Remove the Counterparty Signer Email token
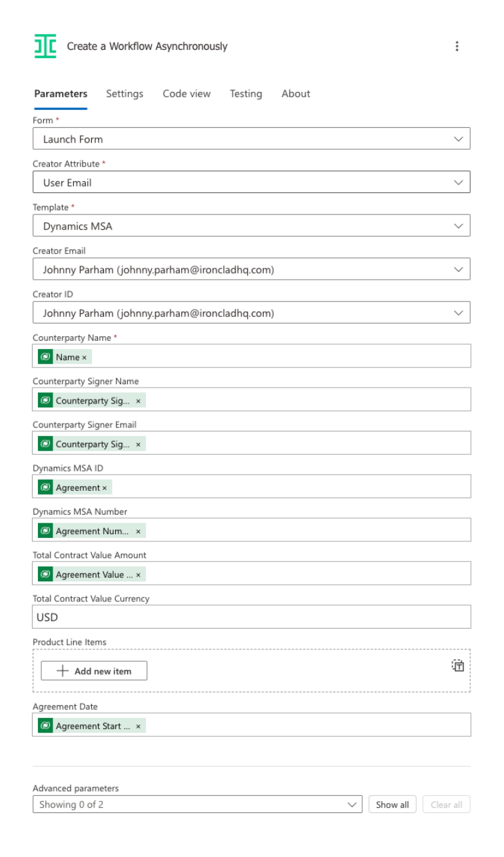Image resolution: width=504 pixels, height=857 pixels. click(138, 444)
